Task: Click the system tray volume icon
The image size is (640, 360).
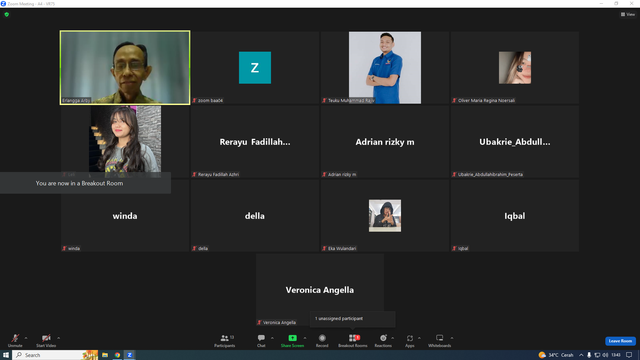Action: (605, 355)
